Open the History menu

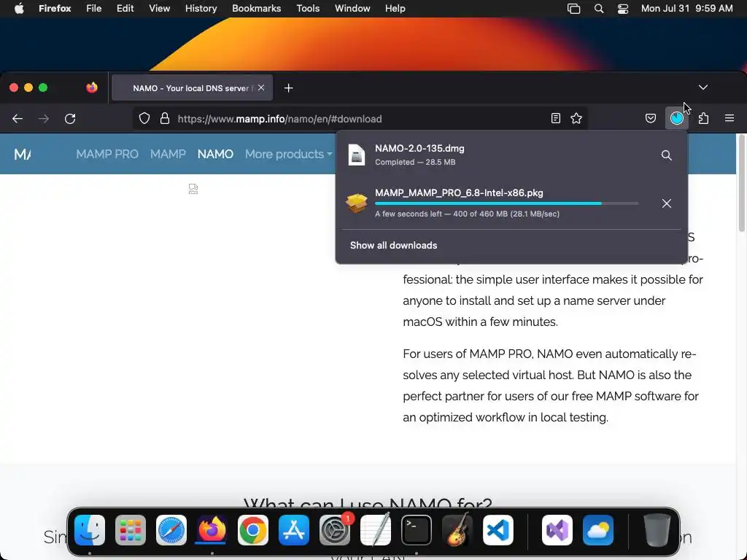tap(201, 9)
